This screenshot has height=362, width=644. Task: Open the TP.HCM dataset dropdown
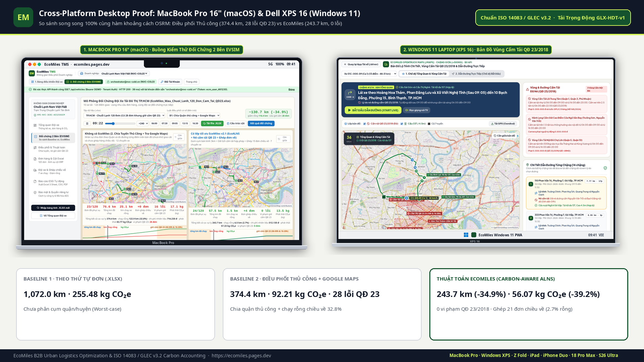click(124, 115)
